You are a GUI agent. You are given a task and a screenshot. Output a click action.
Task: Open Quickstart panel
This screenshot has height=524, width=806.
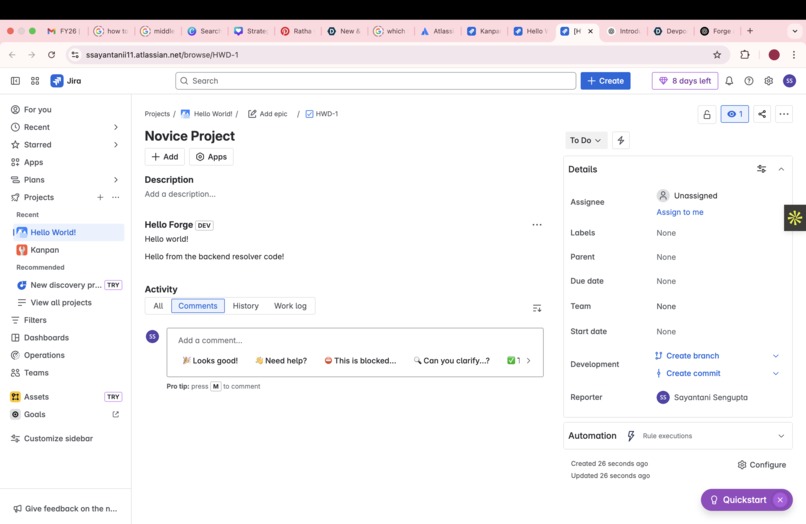pos(738,500)
